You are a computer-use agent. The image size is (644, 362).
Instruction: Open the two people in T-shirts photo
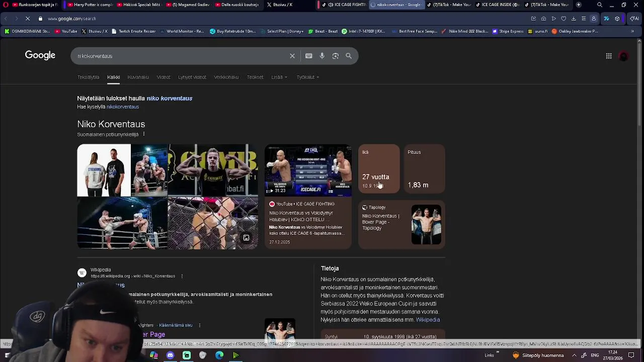(104, 170)
